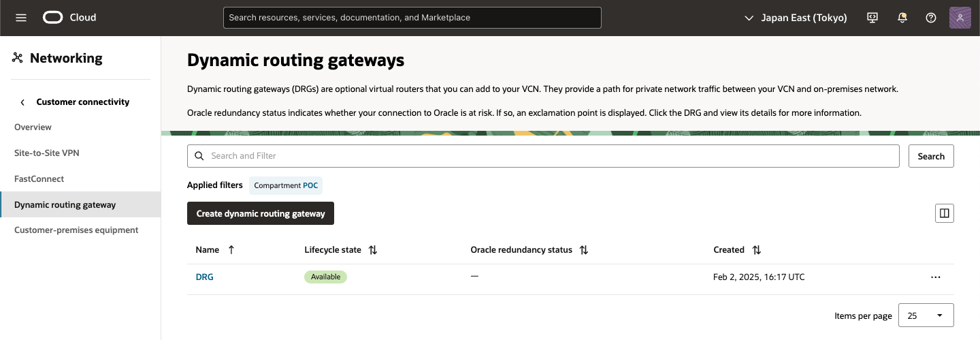Click the Networking service icon
Image resolution: width=980 pixels, height=340 pixels.
(x=18, y=59)
